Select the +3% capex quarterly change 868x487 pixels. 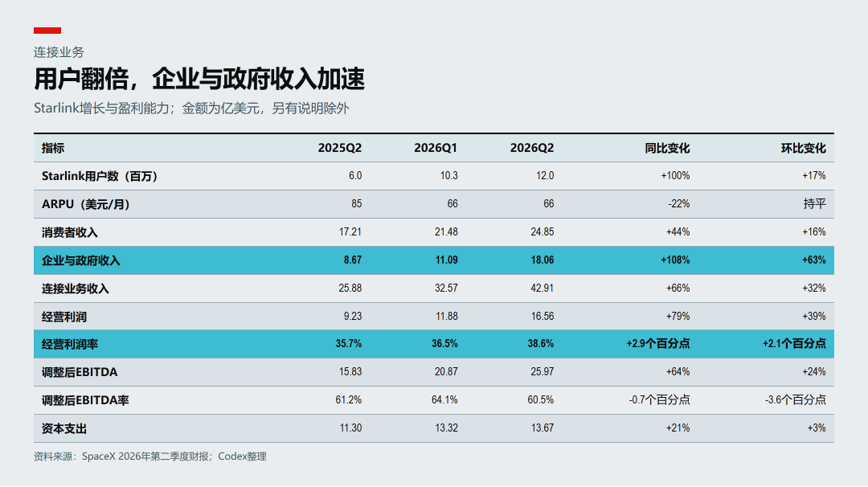(x=817, y=428)
